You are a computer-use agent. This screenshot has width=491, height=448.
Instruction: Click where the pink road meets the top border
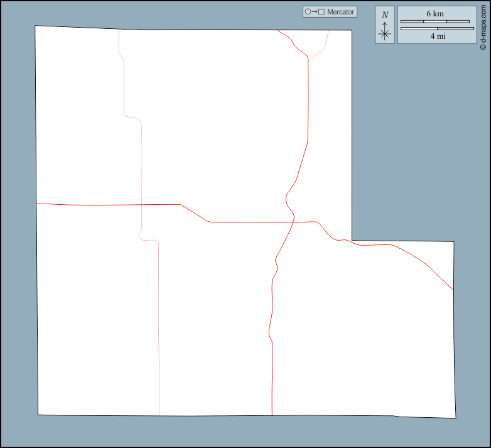(119, 29)
